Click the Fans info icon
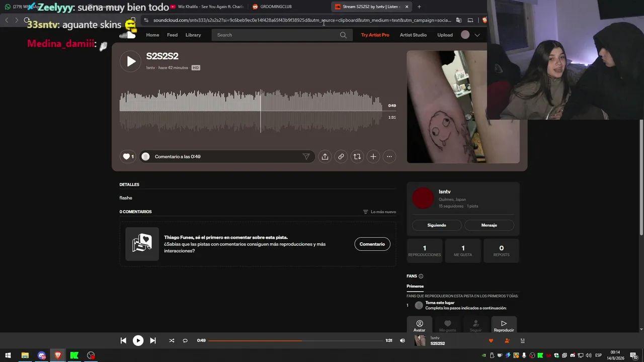This screenshot has height=362, width=644. click(x=421, y=276)
